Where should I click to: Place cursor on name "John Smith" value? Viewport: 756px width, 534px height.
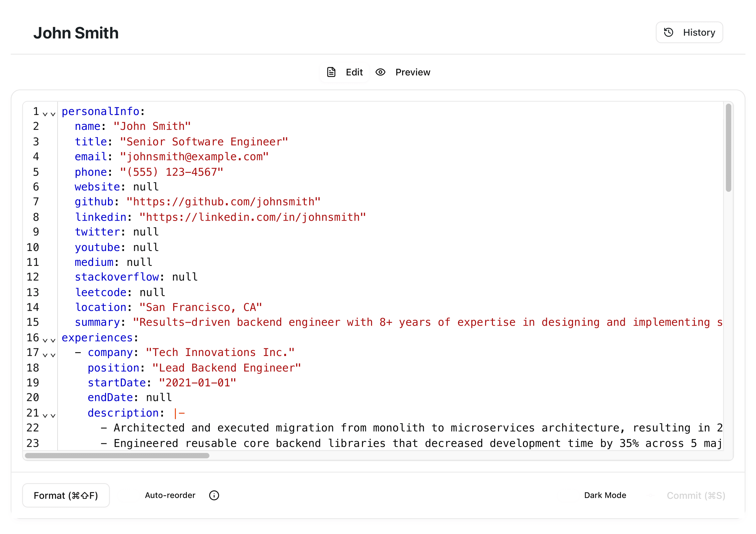152,126
